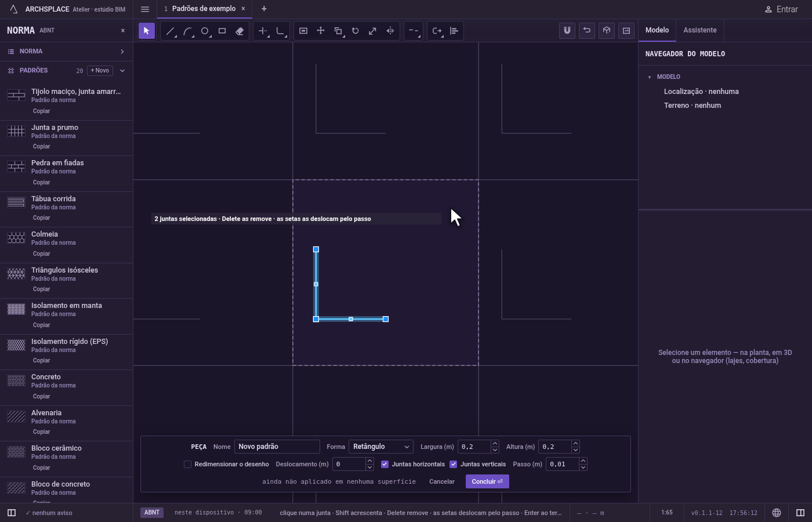This screenshot has height=522, width=812.
Task: Open the Align tool
Action: tap(454, 31)
